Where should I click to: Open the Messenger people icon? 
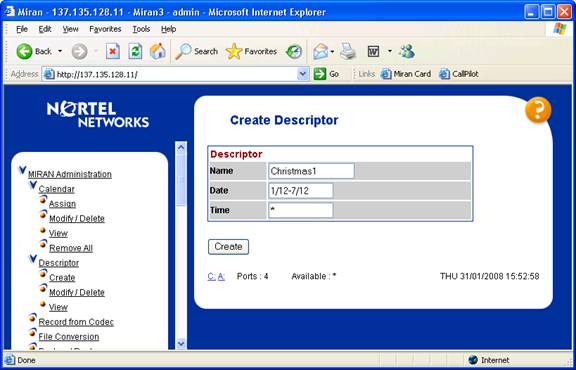tap(407, 51)
